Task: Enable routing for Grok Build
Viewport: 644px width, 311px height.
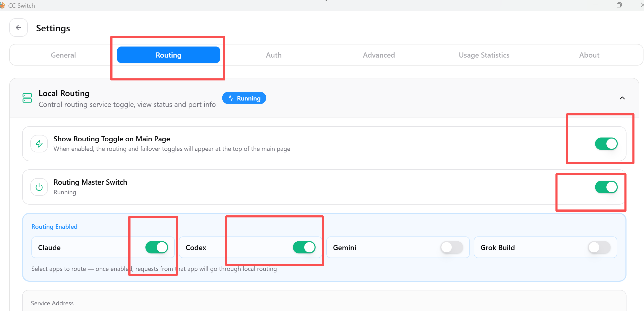Action: 599,248
